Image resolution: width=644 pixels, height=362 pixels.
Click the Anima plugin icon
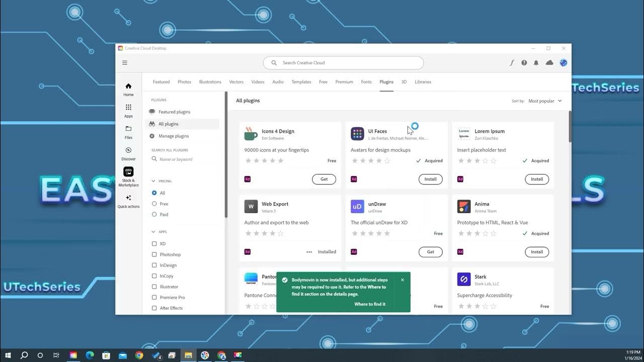pyautogui.click(x=464, y=207)
